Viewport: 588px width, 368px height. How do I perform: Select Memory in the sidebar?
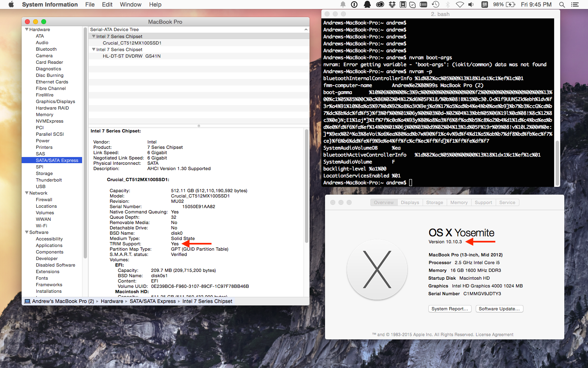click(45, 114)
